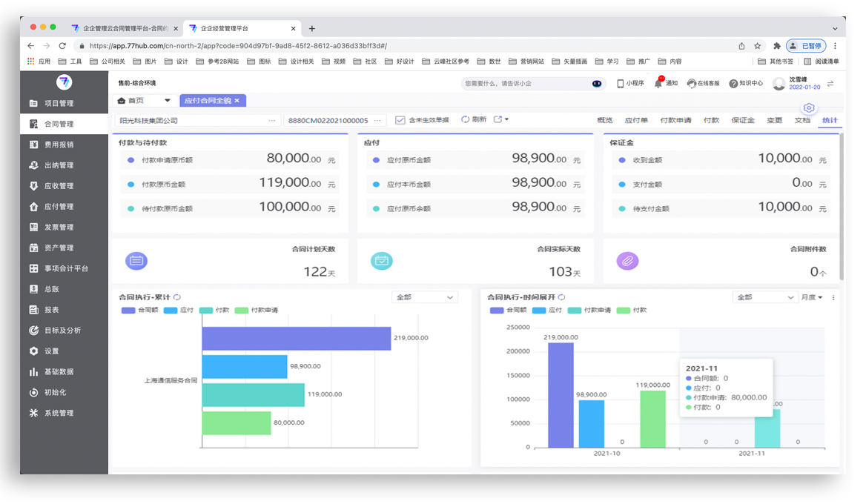Click the 刷新 button

(x=474, y=119)
